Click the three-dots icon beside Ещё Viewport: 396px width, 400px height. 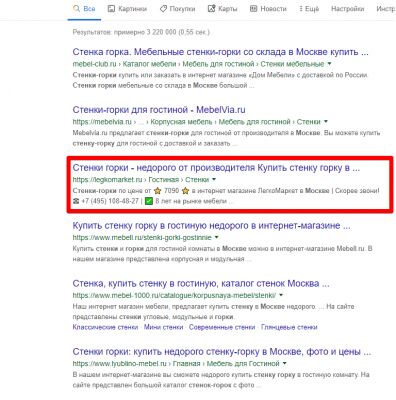[x=301, y=9]
